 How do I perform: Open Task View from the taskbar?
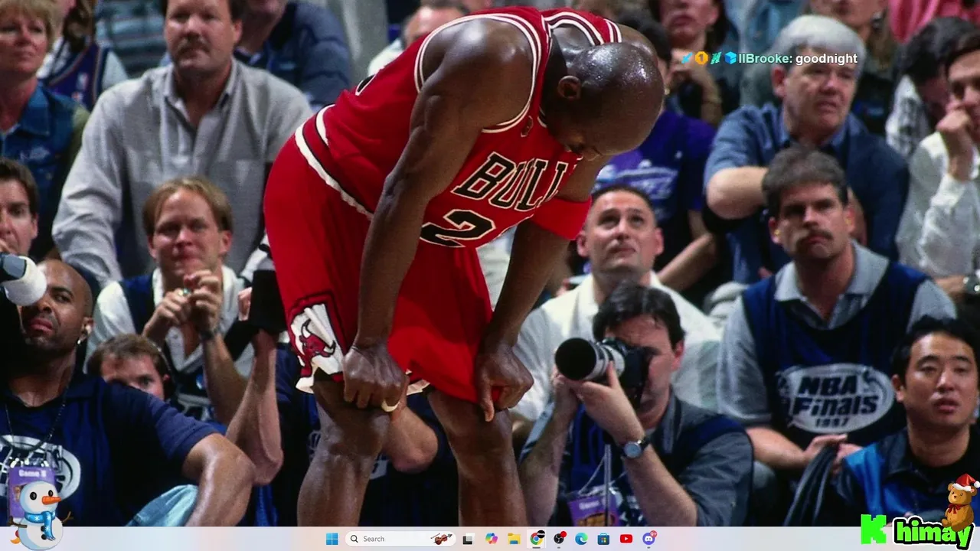point(468,539)
